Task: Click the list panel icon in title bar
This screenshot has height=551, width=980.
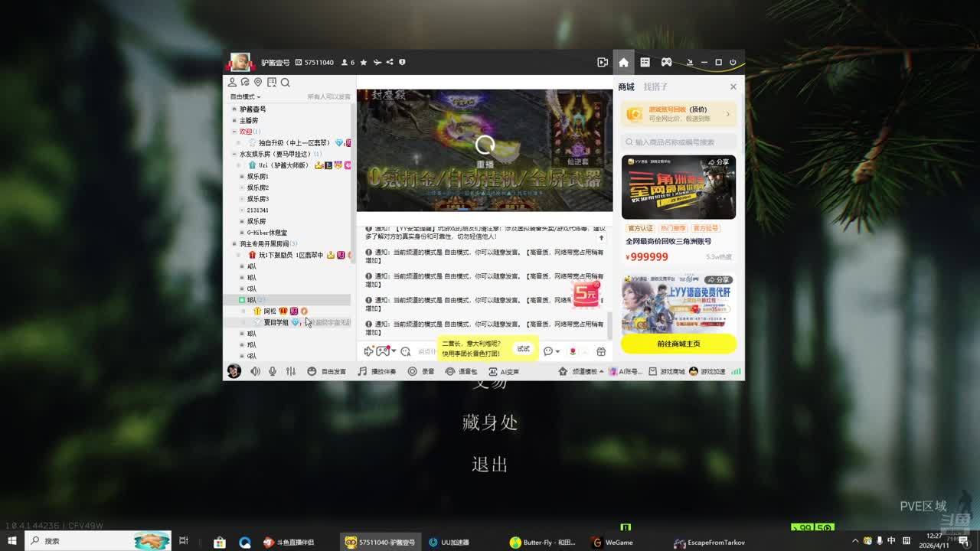Action: (645, 62)
